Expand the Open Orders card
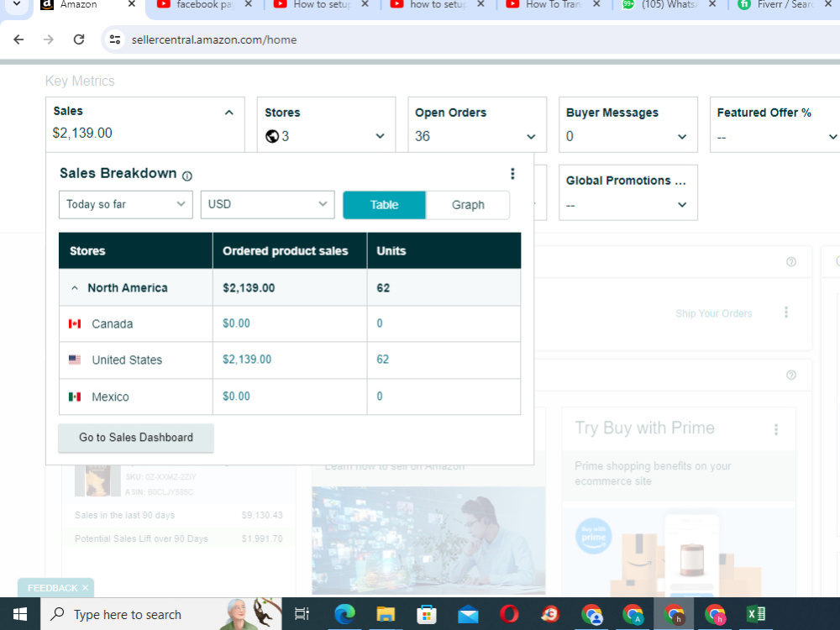 531,137
